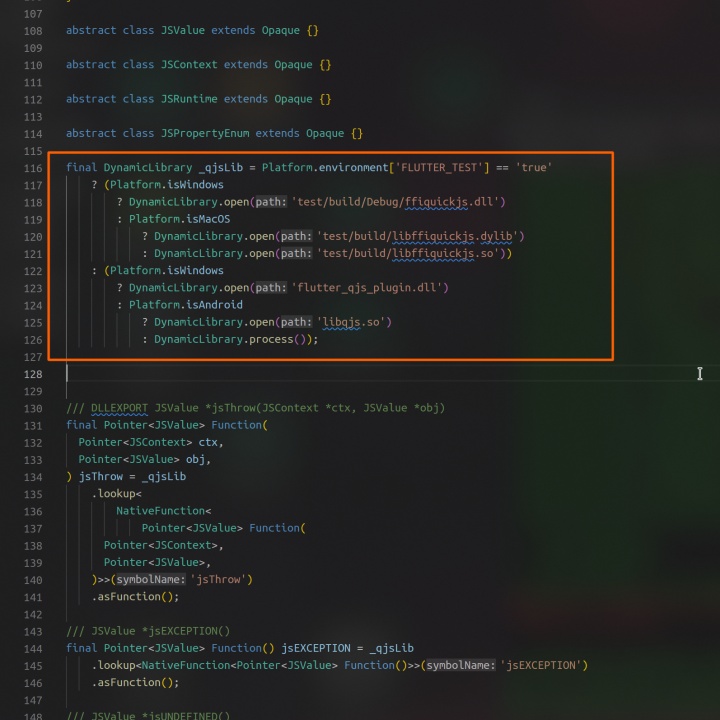720x720 pixels.
Task: Click line number 131 in the gutter
Action: pyautogui.click(x=33, y=426)
